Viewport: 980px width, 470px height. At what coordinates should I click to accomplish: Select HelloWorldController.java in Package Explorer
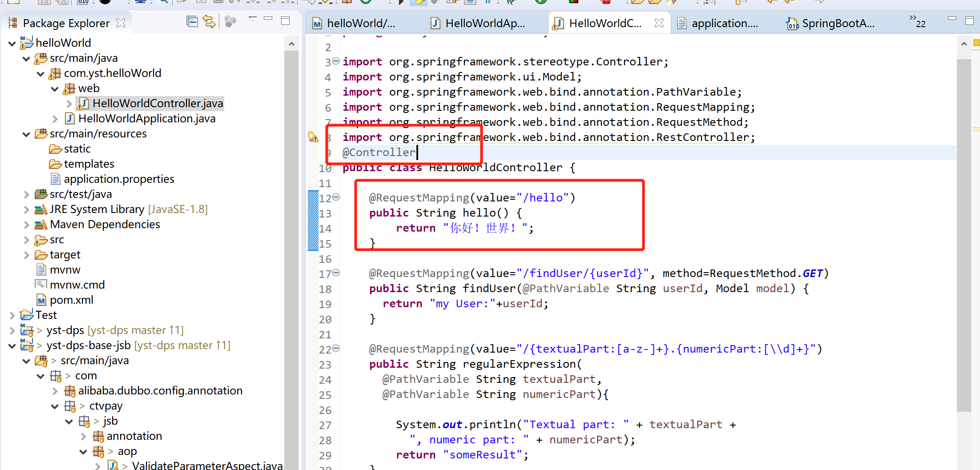[150, 104]
